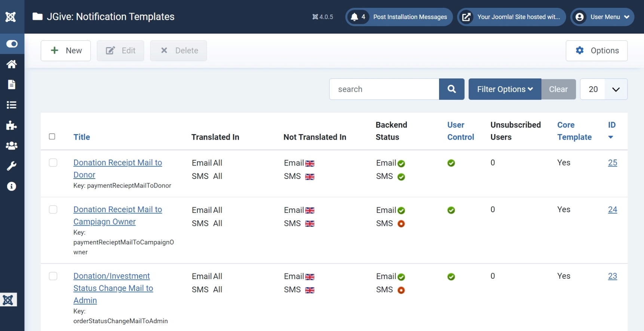Image resolution: width=644 pixels, height=331 pixels.
Task: Toggle SMS backend status for Campaign Owner receipt
Action: coord(401,224)
